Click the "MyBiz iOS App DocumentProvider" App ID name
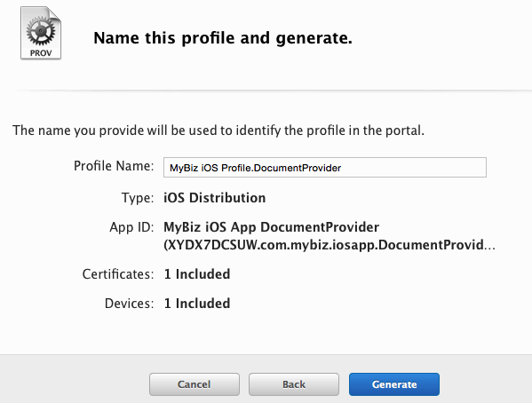Viewport: 532px width, 403px height. point(272,227)
